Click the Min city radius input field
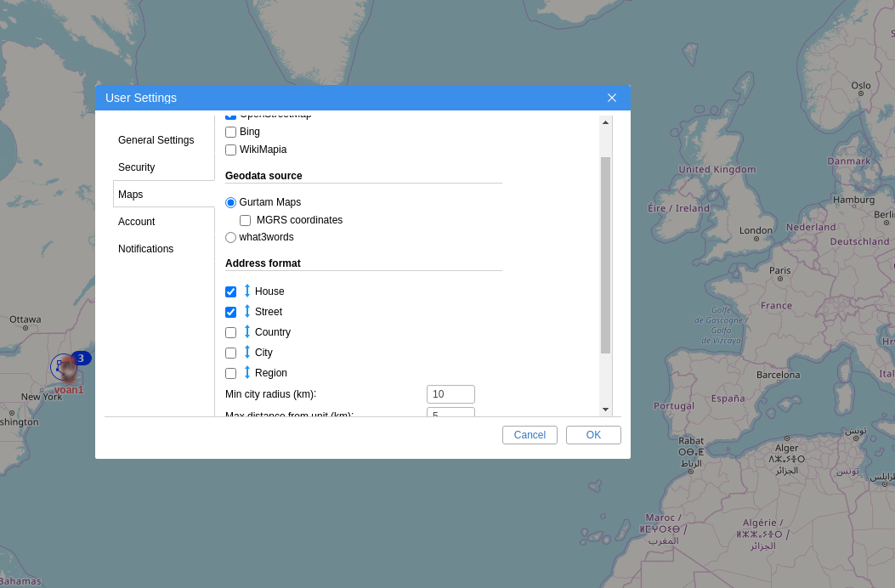Screen dimensions: 895x588 point(450,394)
